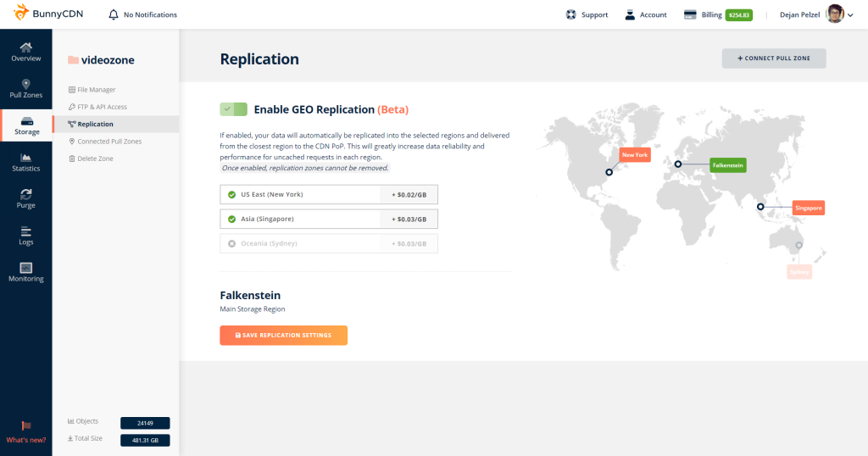Open the Logs icon in sidebar
868x456 pixels.
[x=25, y=231]
